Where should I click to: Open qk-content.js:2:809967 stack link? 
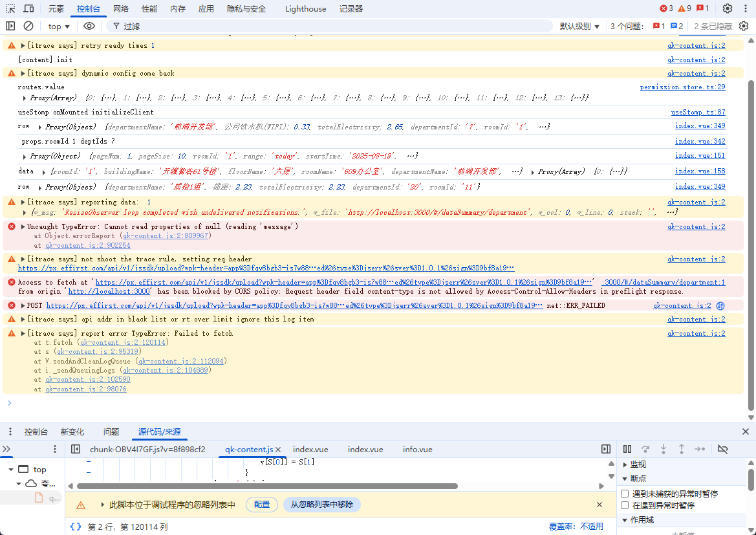166,236
